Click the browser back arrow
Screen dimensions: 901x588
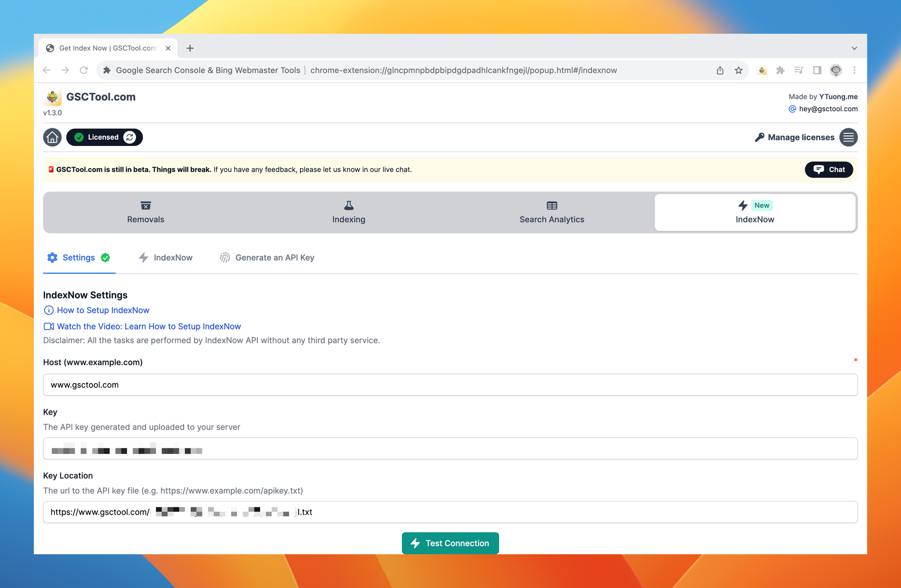[x=47, y=70]
